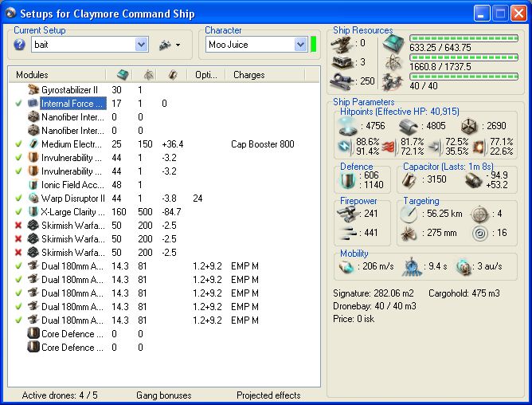Click the turret hardpoints icon in Ship Resources
This screenshot has height=405, width=532.
[x=346, y=44]
